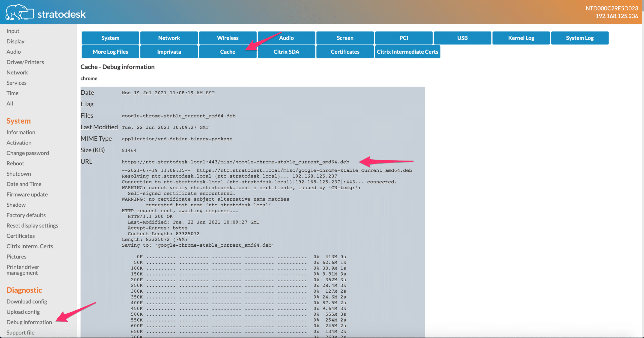Select the Cache tab
Screen dimensions: 644x338
click(x=228, y=52)
